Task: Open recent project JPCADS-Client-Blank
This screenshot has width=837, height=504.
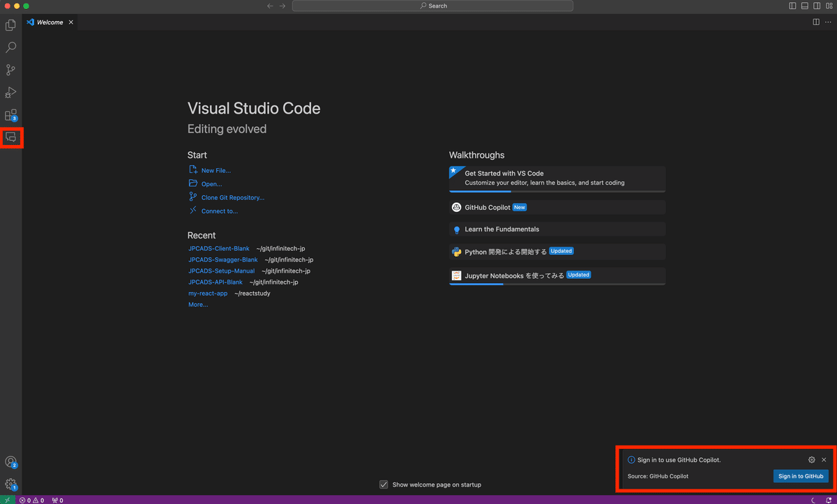Action: (x=219, y=248)
